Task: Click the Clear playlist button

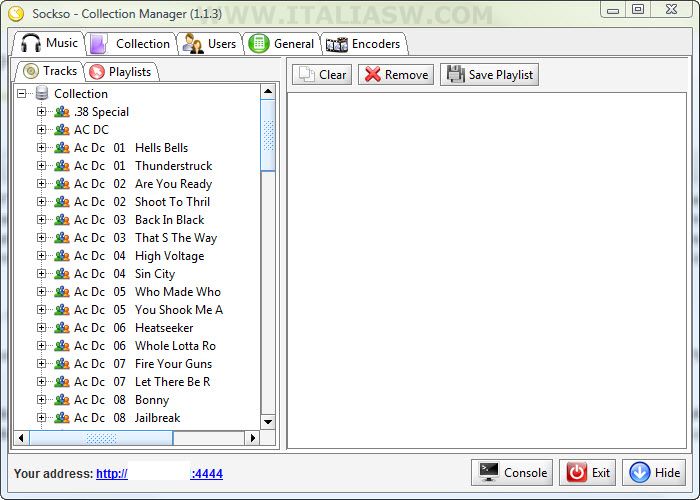Action: tap(322, 75)
